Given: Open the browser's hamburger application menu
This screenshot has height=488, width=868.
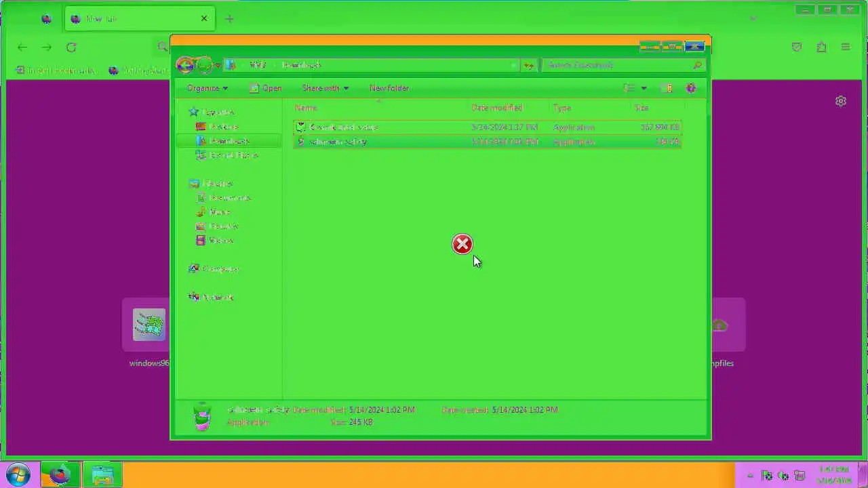Looking at the screenshot, I should (846, 47).
